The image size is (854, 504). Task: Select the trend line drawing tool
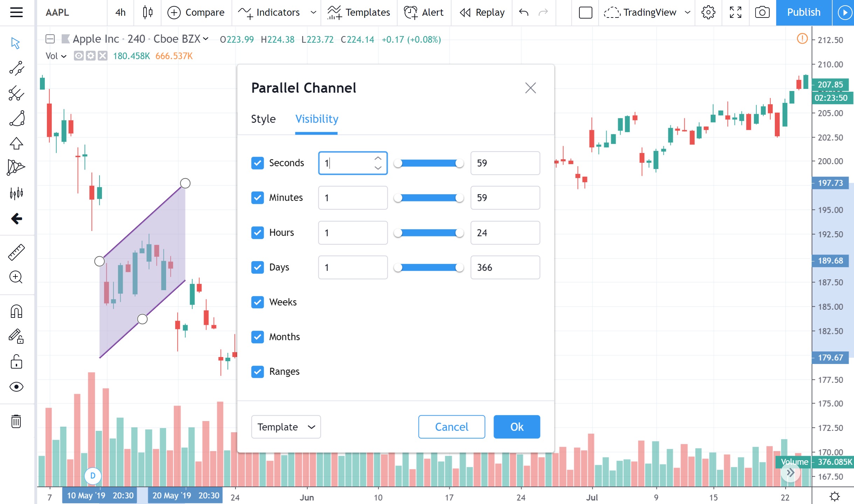tap(16, 69)
